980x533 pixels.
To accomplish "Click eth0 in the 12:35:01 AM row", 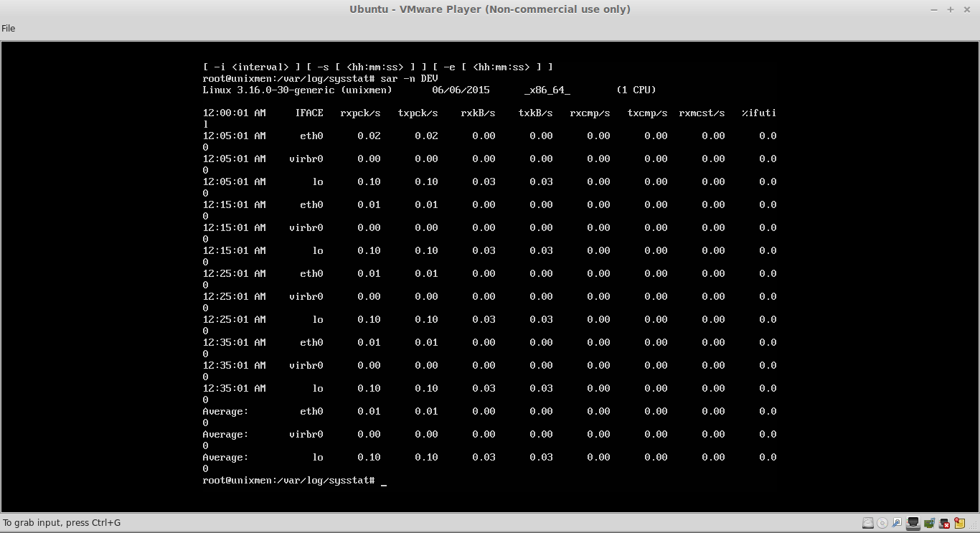I will point(312,342).
